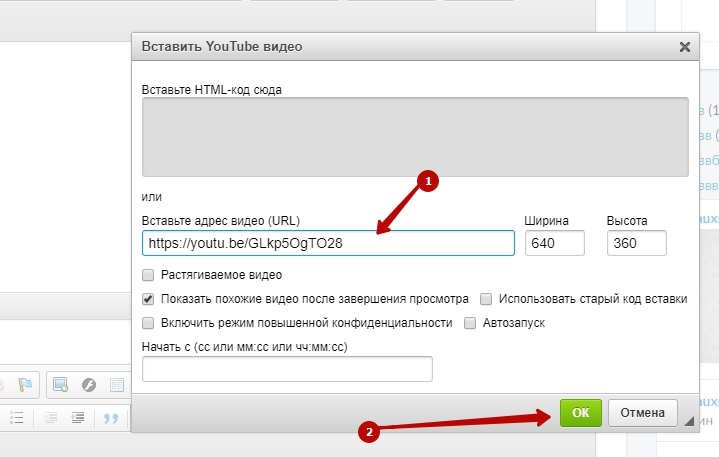Click the insert image icon in editor toolbar
The height and width of the screenshot is (457, 719).
(x=60, y=385)
